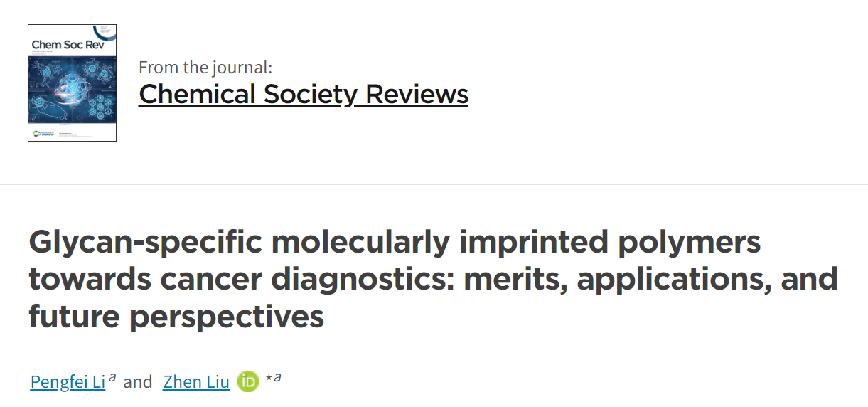Click the horizontal divider below journal header
Image resolution: width=868 pixels, height=407 pixels.
pyautogui.click(x=434, y=185)
